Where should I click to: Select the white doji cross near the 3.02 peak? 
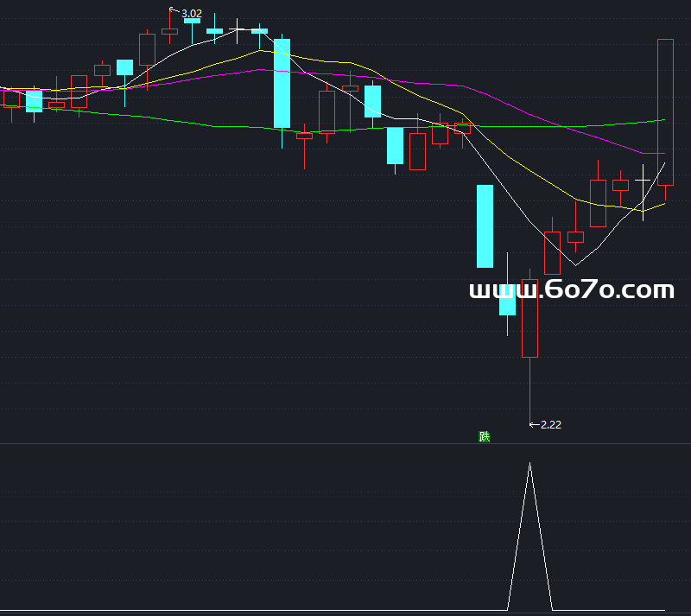(x=237, y=30)
